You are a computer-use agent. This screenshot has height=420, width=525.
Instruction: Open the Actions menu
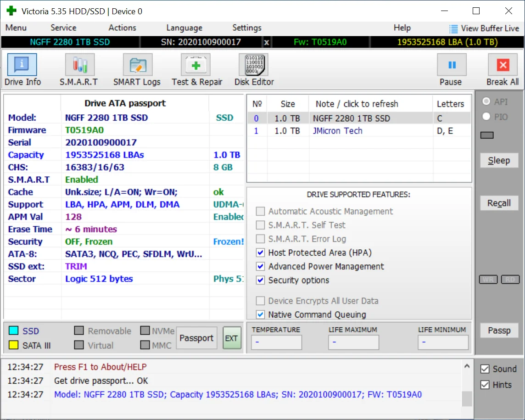122,28
